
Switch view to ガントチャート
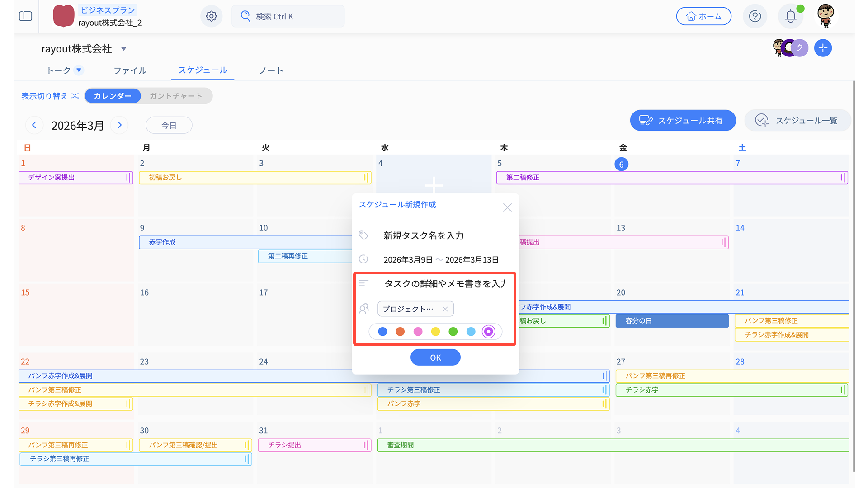[176, 96]
